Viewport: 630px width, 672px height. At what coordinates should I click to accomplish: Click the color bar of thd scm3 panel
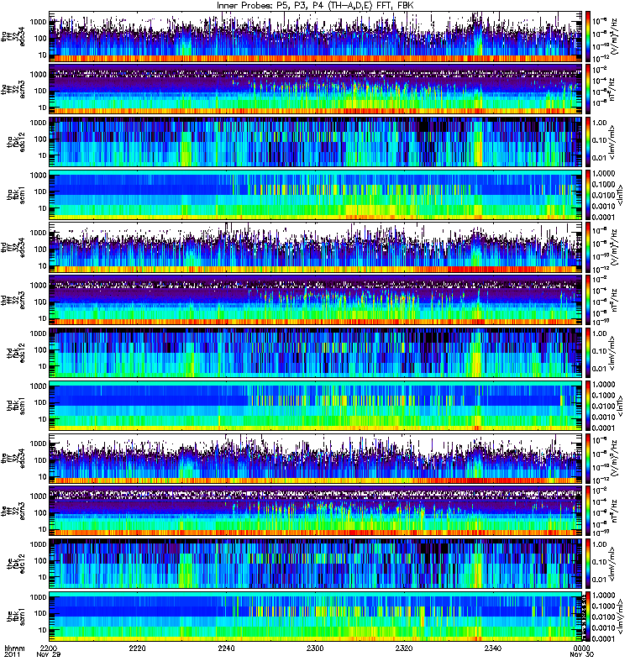coord(587,300)
